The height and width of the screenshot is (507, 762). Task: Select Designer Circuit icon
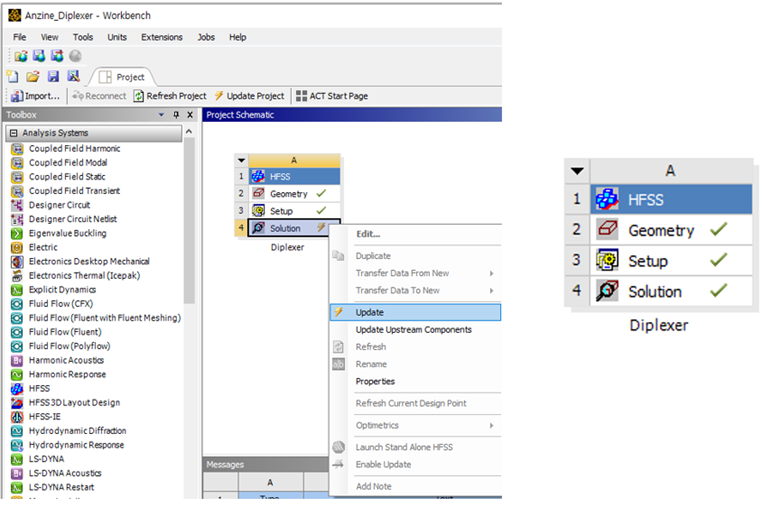click(17, 205)
